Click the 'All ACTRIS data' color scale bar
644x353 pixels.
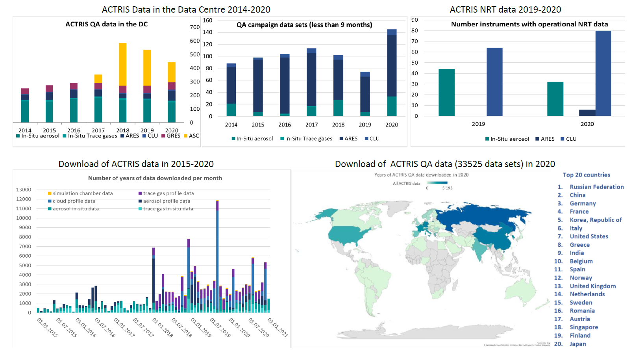437,183
